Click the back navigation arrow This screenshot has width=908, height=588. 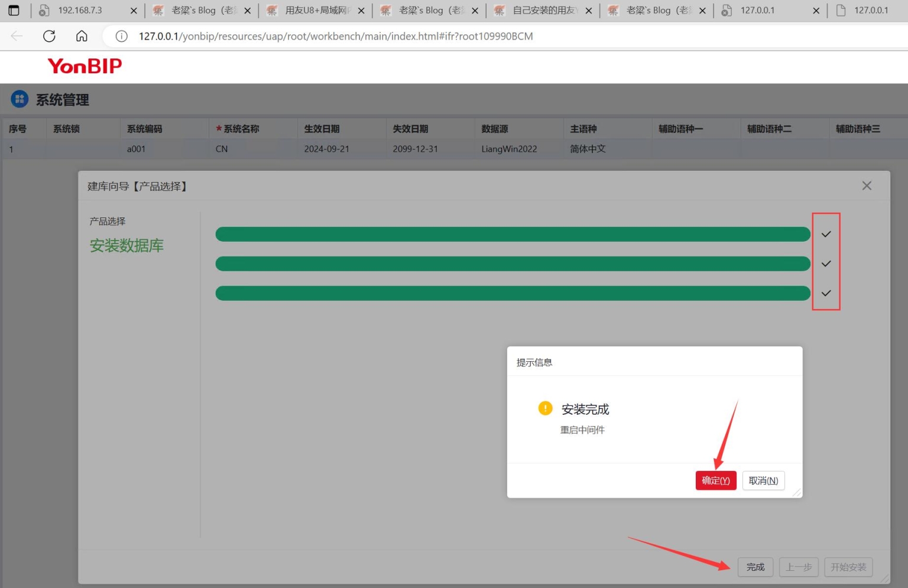16,36
